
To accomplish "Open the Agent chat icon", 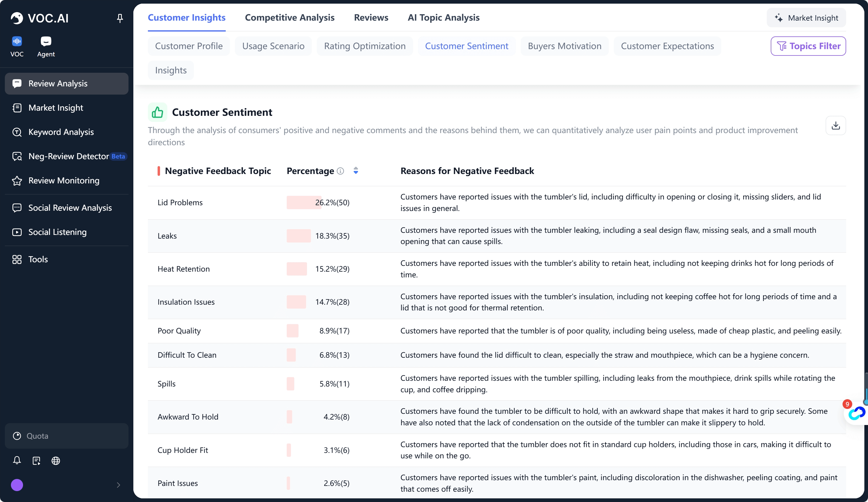I will click(46, 42).
